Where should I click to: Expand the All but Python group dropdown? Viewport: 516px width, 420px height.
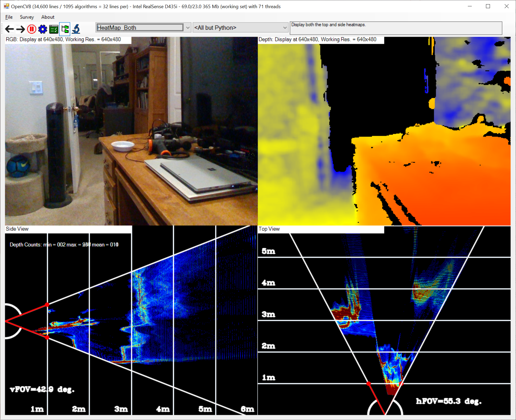(x=285, y=28)
